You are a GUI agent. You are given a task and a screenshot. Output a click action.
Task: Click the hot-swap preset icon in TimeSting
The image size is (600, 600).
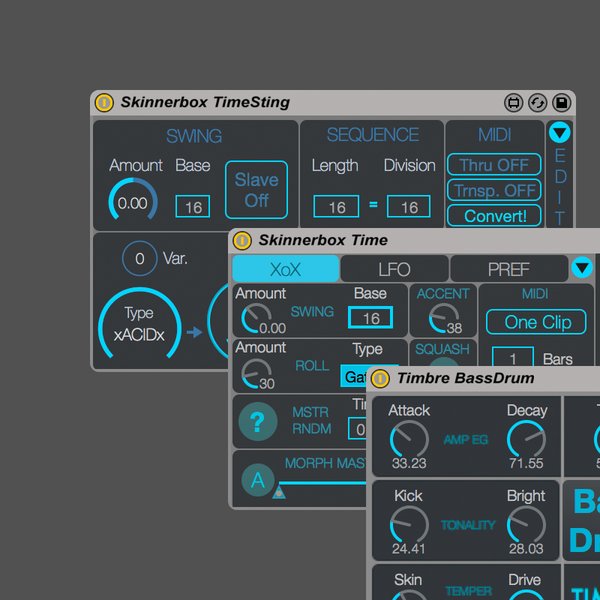[x=537, y=103]
